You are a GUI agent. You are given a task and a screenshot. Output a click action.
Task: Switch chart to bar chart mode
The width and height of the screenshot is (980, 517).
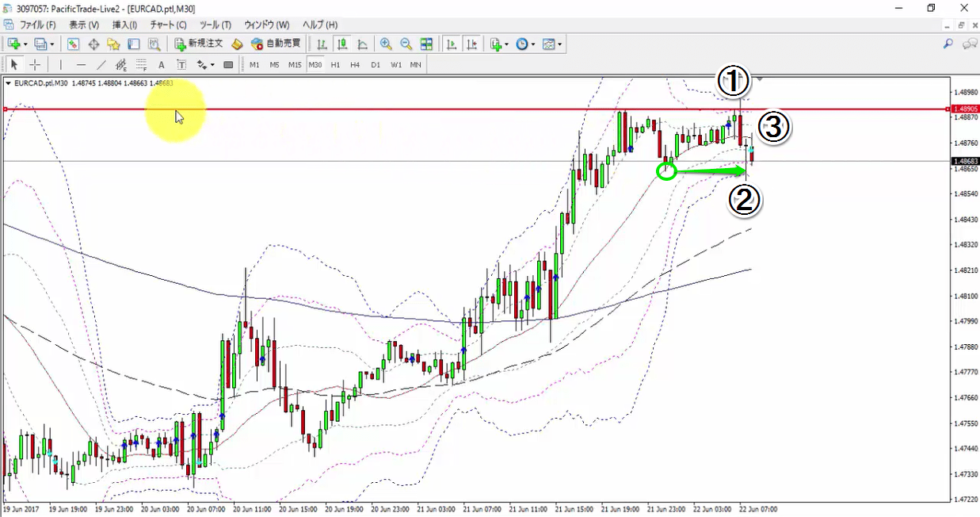pos(322,44)
